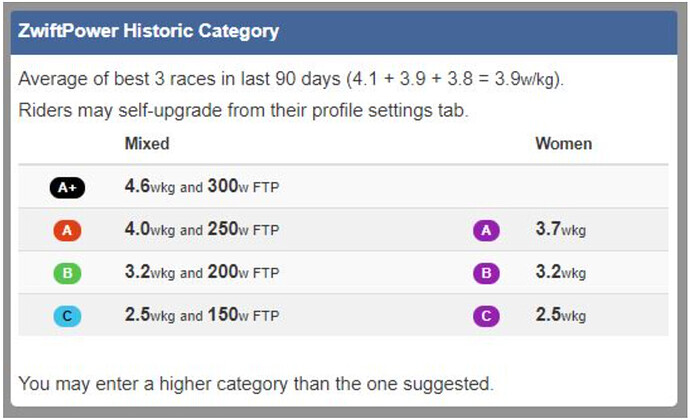This screenshot has width=690, height=420.
Task: Click the higher category suggestion note
Action: point(256,384)
